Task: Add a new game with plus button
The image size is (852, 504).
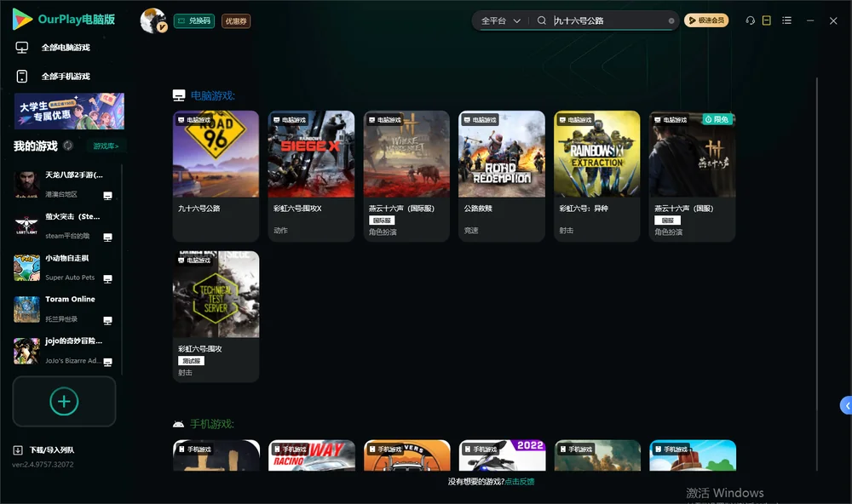Action: [64, 401]
